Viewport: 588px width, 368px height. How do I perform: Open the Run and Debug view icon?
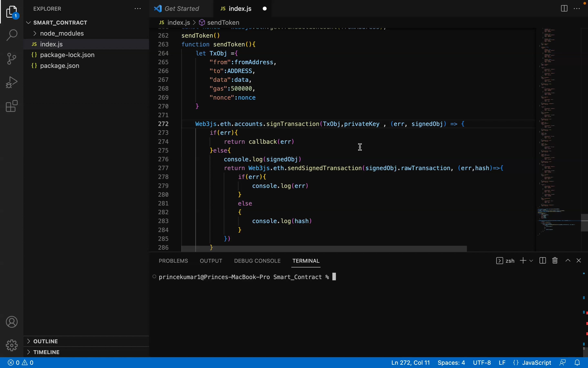(12, 82)
